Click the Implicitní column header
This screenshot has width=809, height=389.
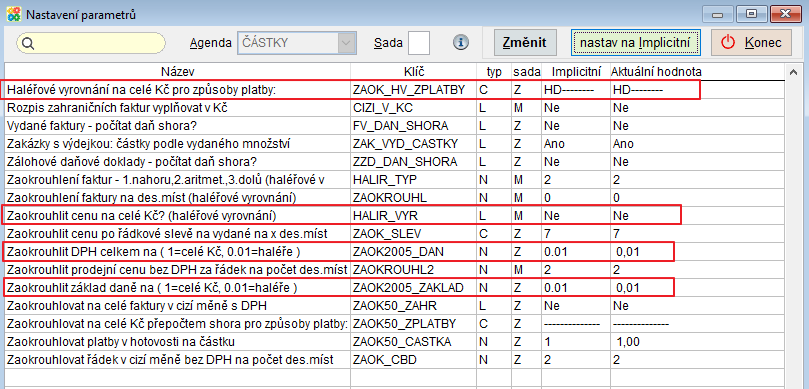click(576, 71)
